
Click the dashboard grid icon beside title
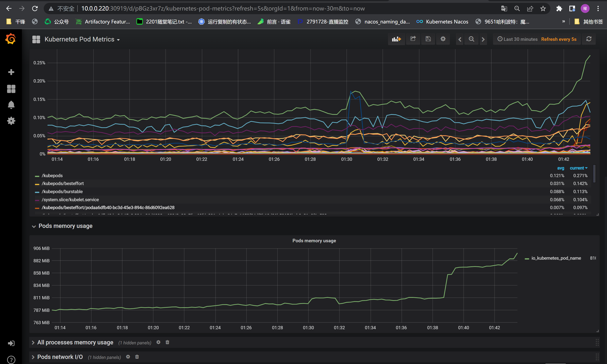coord(36,39)
